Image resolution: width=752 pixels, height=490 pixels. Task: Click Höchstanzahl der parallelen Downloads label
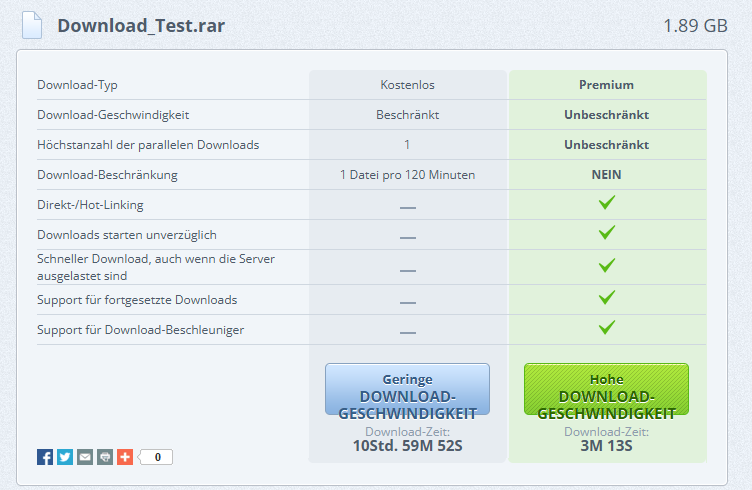click(x=148, y=145)
